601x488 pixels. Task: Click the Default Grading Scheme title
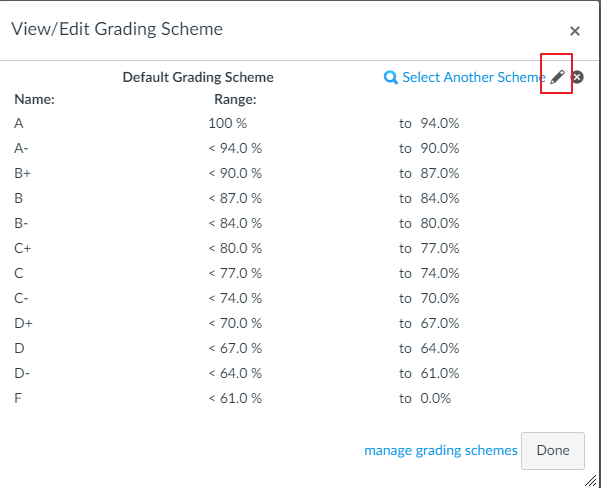(x=198, y=77)
